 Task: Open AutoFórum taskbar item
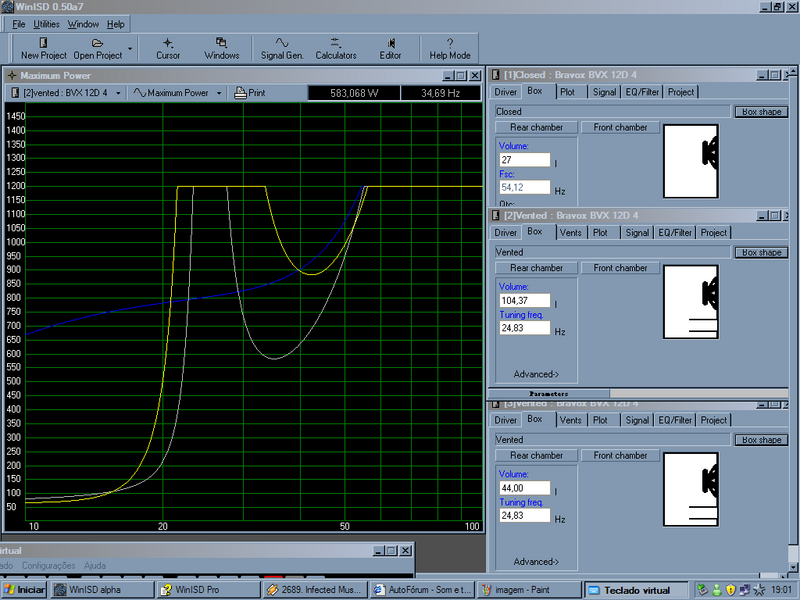(422, 589)
